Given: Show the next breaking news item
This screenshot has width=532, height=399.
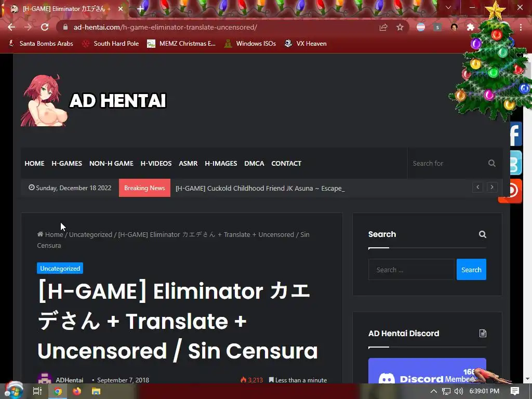Looking at the screenshot, I should (492, 187).
